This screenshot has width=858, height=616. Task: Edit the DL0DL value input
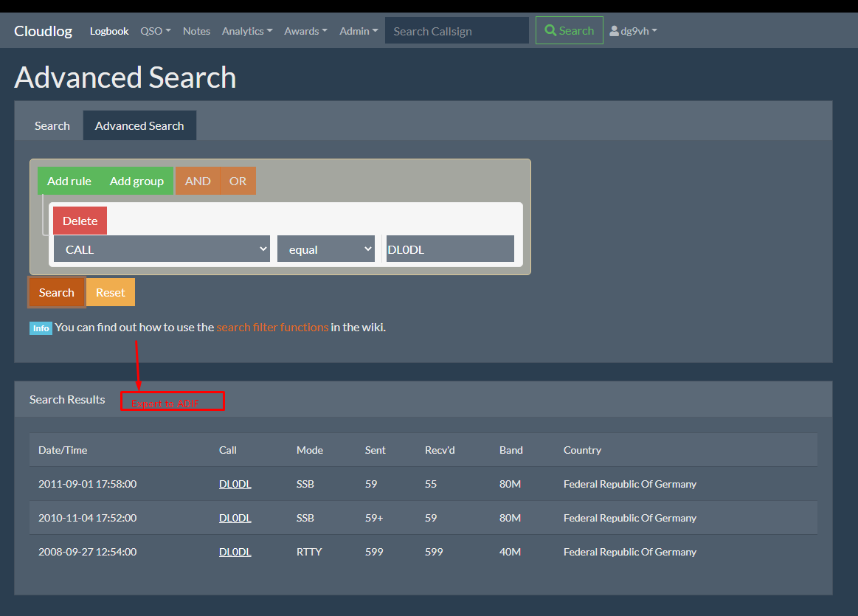[x=450, y=249]
